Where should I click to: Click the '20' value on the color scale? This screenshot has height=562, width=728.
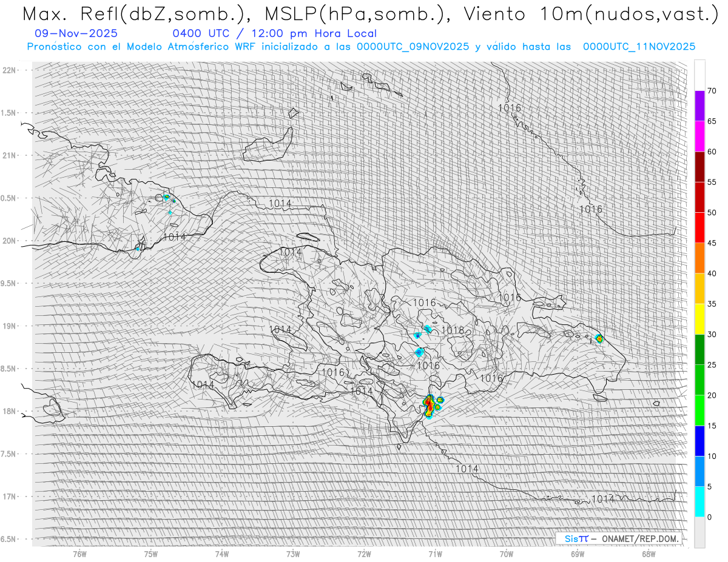[x=712, y=395]
